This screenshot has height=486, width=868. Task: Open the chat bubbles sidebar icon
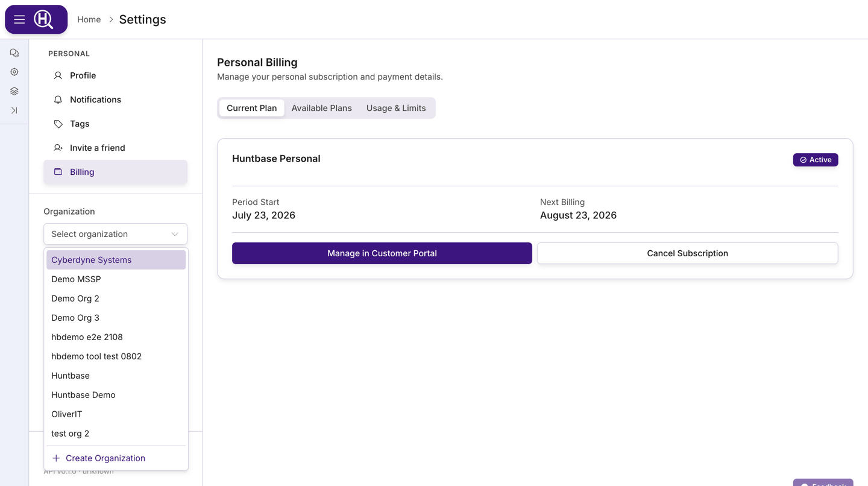coord(14,53)
